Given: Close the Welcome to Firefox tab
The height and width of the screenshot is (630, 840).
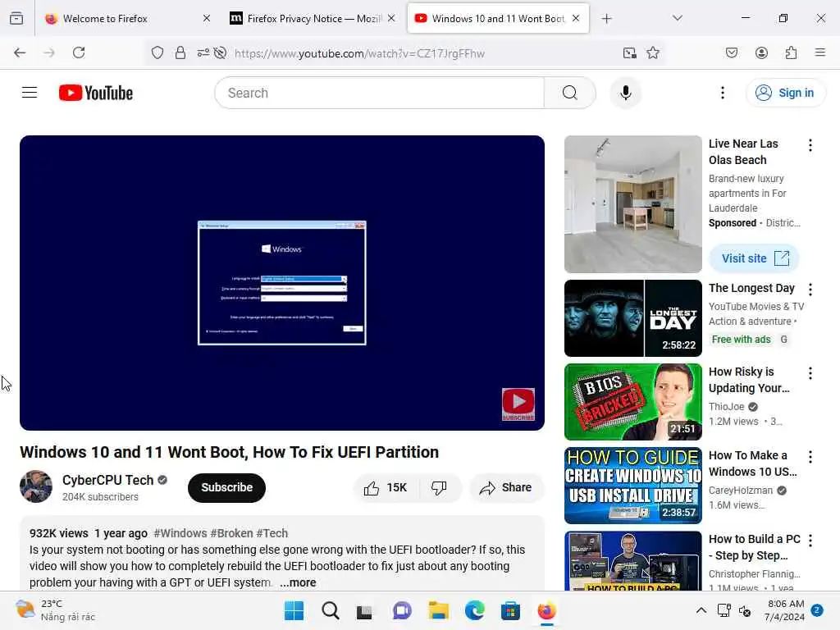Looking at the screenshot, I should tap(207, 18).
